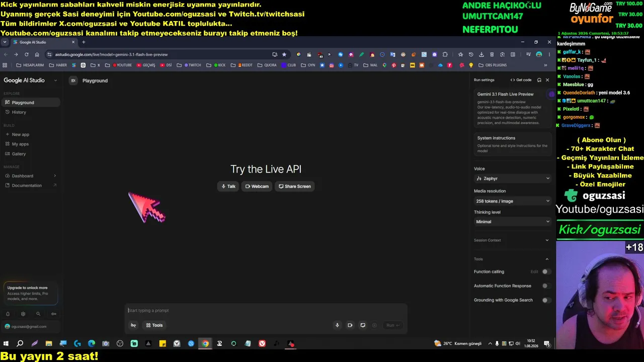Open File Explorer from the taskbar
Screen dimensions: 644x362
tap(49, 344)
